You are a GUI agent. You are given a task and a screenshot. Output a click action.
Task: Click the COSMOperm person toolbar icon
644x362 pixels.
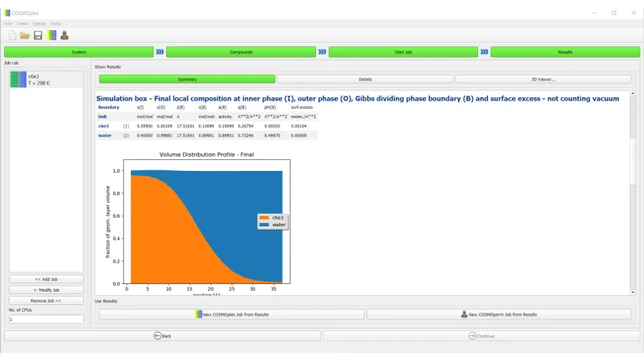click(x=65, y=36)
